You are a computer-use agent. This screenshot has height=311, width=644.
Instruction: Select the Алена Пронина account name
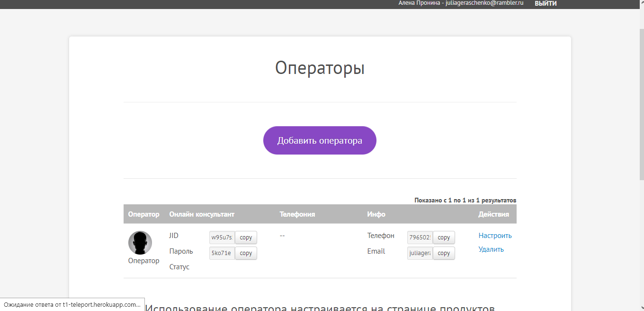click(416, 3)
